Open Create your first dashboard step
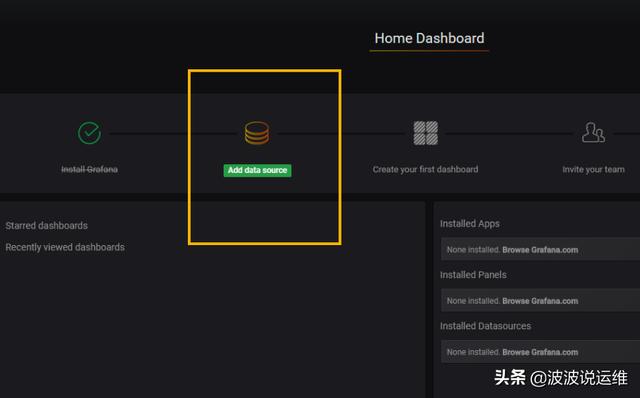This screenshot has width=640, height=398. 425,169
